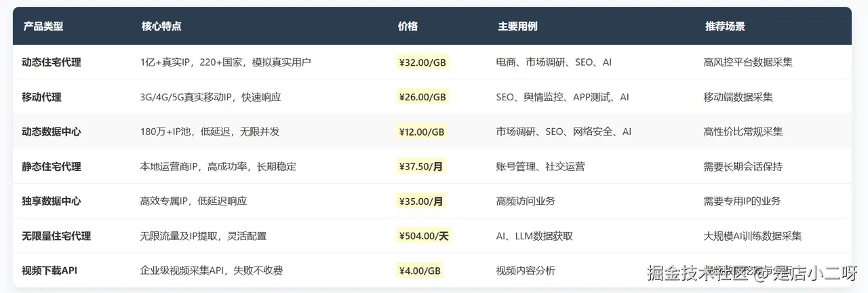Click the 动态数据中心 product name
Image resolution: width=868 pixels, height=293 pixels.
(52, 132)
